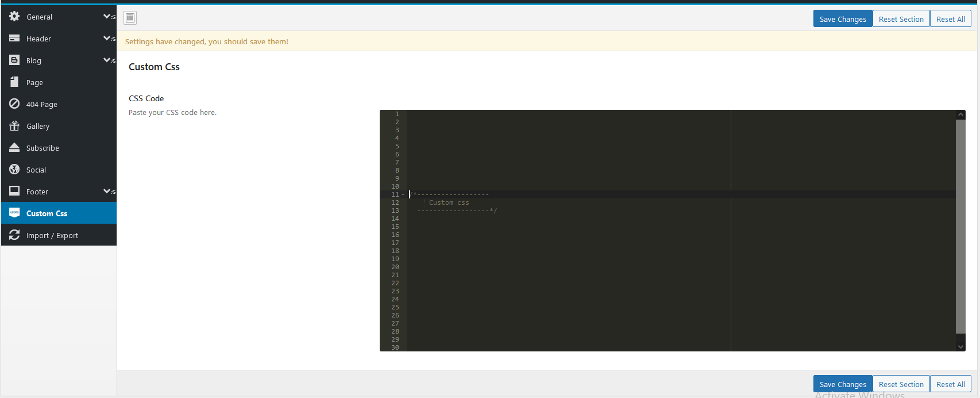Open the Page settings tab

[x=34, y=82]
